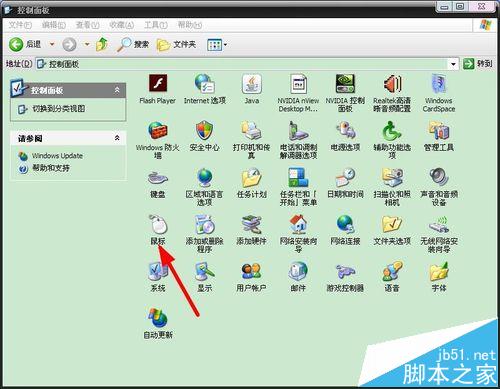Click the forward navigation button

(69, 44)
